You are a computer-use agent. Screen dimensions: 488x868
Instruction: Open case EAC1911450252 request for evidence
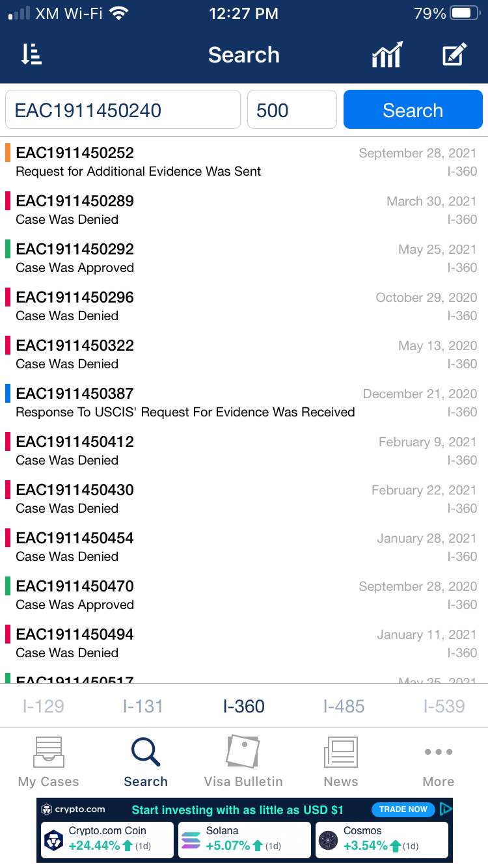click(244, 162)
